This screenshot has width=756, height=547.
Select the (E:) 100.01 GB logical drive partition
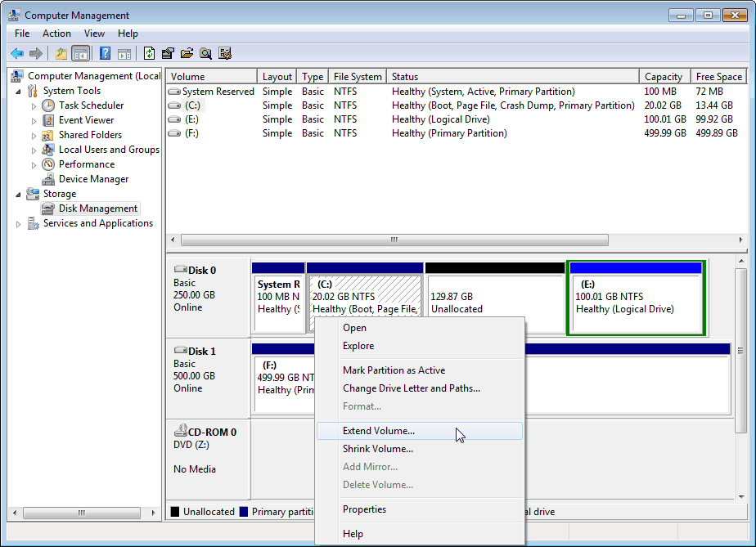click(636, 298)
